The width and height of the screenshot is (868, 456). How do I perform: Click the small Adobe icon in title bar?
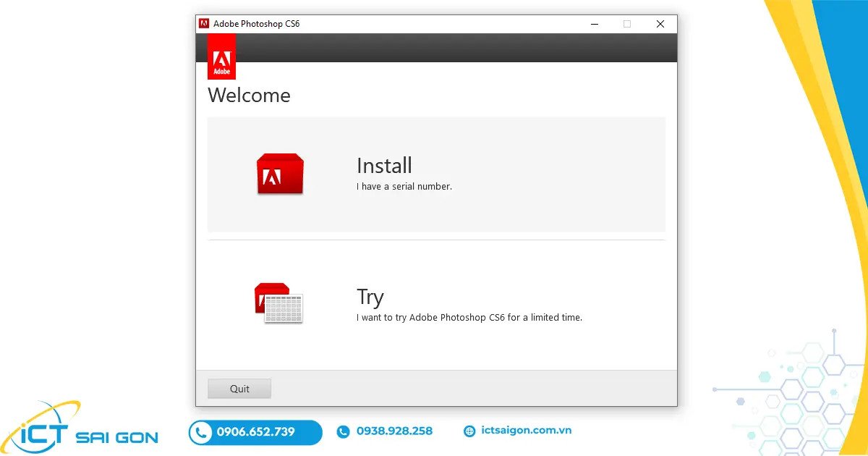(205, 24)
